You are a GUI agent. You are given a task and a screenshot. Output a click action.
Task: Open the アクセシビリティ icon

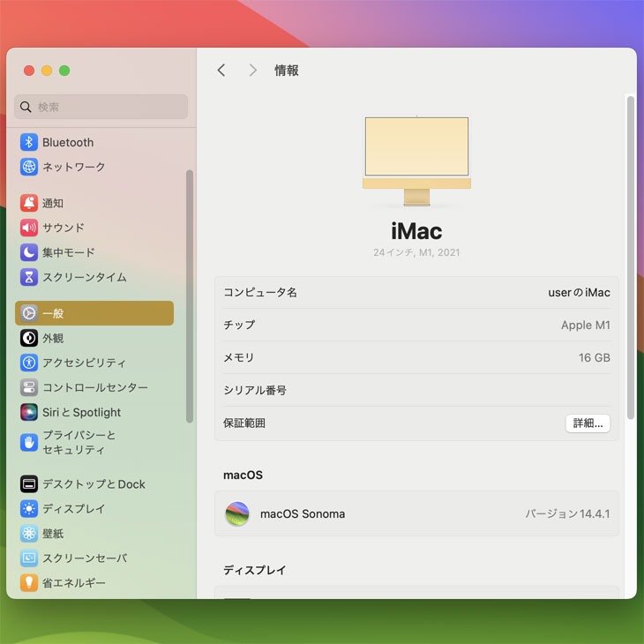(29, 363)
